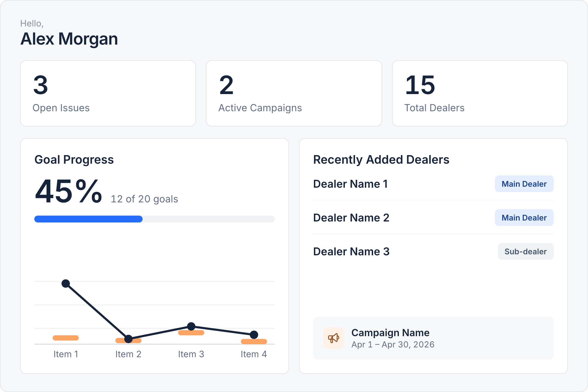This screenshot has height=392, width=588.
Task: Click the Item 4 data point on chart
Action: (x=254, y=334)
